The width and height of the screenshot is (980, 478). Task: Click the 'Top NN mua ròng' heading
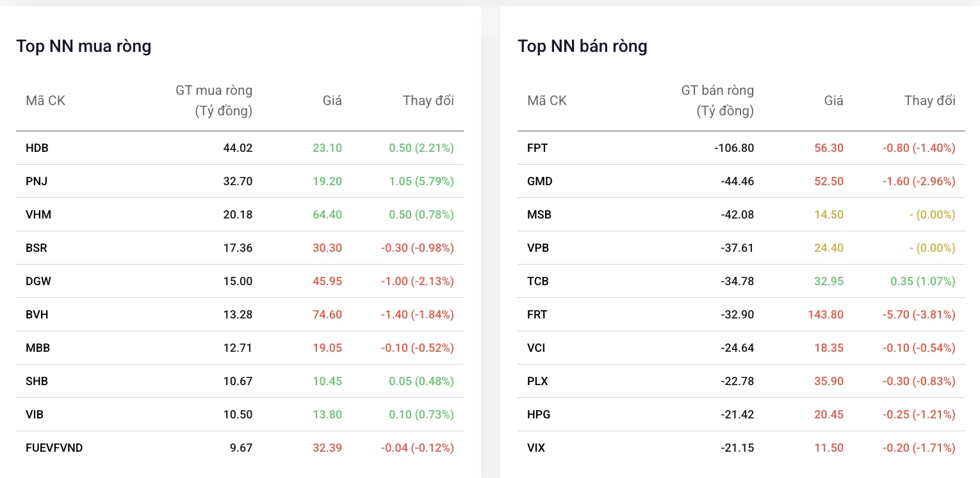click(84, 46)
